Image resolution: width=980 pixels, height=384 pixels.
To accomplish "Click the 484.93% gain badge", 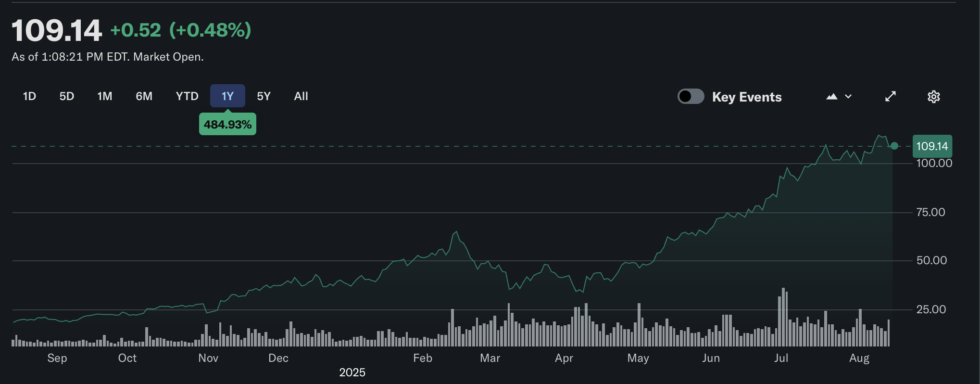I will click(227, 124).
